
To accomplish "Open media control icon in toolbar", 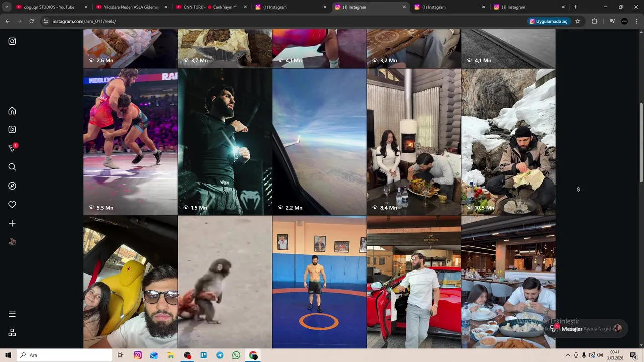I will point(612,21).
